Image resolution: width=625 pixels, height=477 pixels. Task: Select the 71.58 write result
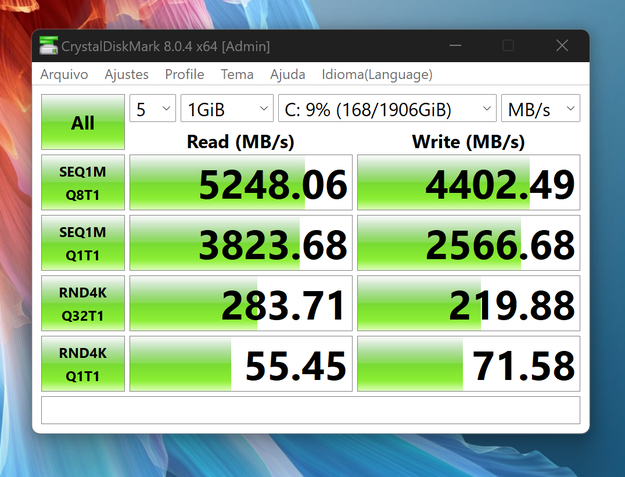[468, 364]
